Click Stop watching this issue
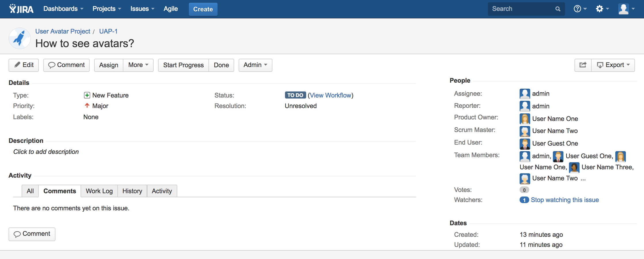 pyautogui.click(x=565, y=200)
